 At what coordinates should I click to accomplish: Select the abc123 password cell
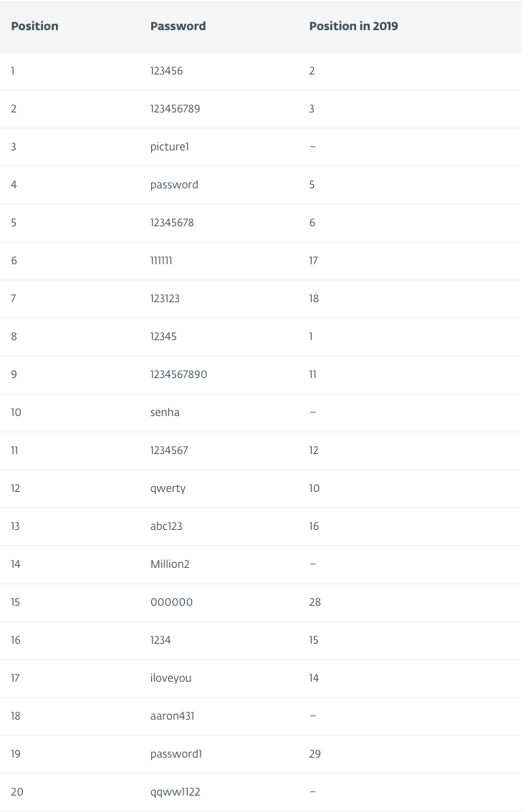coord(166,526)
